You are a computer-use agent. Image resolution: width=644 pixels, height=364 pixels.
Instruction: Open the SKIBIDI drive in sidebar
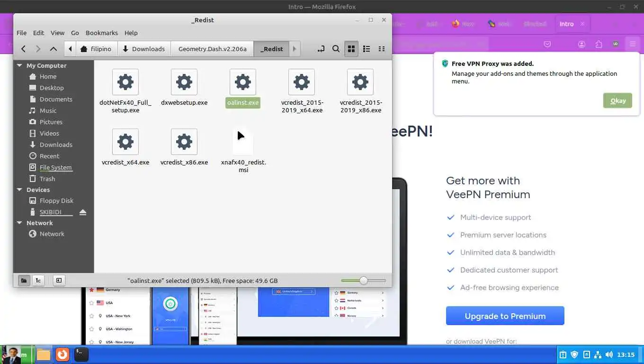[50, 212]
